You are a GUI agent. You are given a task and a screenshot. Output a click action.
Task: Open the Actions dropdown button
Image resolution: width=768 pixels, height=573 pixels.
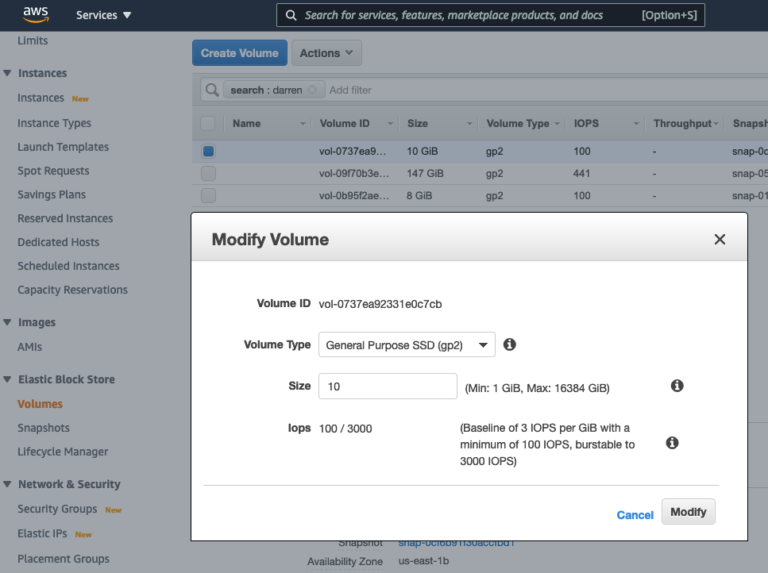coord(327,53)
